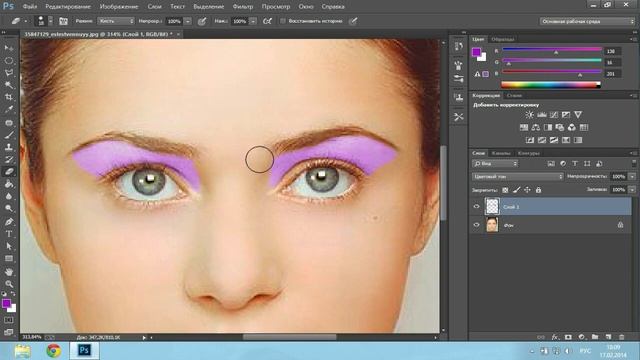This screenshot has width=640, height=360.
Task: Click the R channel color slider
Action: 552,49
